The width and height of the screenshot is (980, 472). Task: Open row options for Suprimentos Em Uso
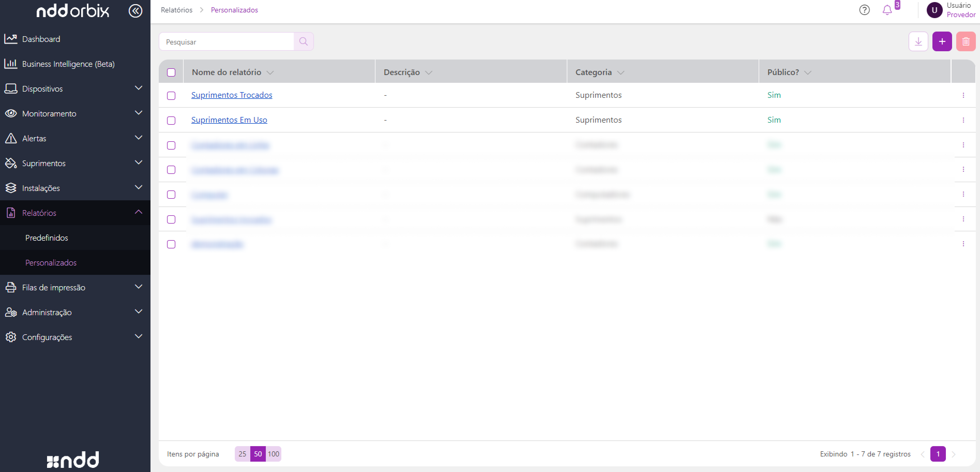tap(963, 120)
